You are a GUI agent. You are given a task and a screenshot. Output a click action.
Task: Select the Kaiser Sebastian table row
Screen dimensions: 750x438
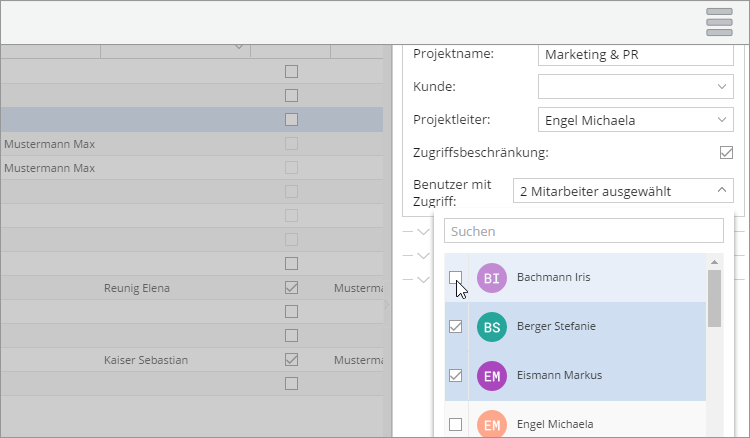[x=146, y=360]
